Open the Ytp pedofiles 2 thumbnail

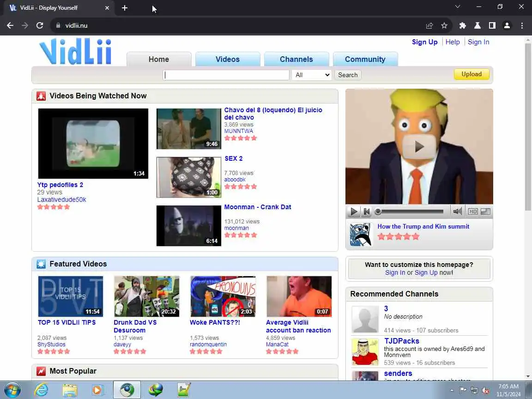[x=93, y=144]
